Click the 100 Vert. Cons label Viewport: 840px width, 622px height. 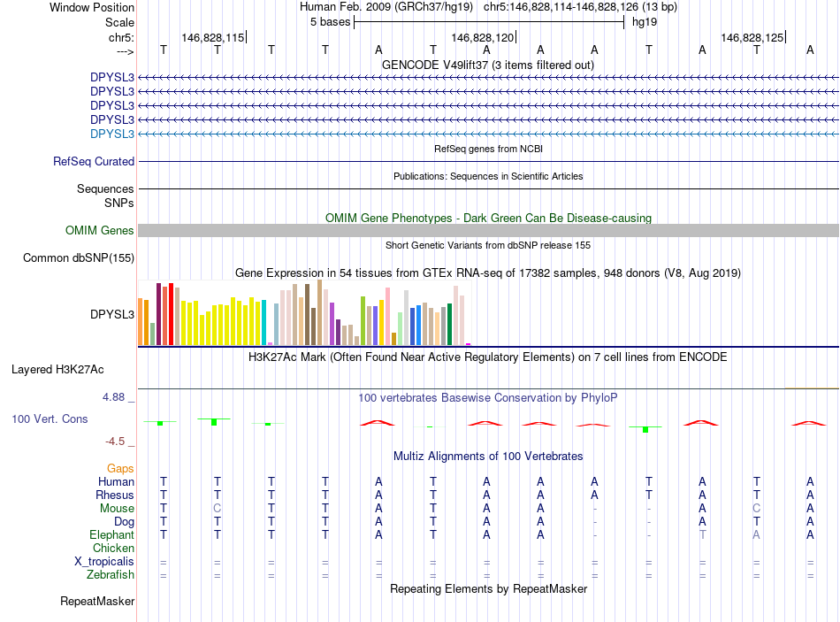pos(50,419)
